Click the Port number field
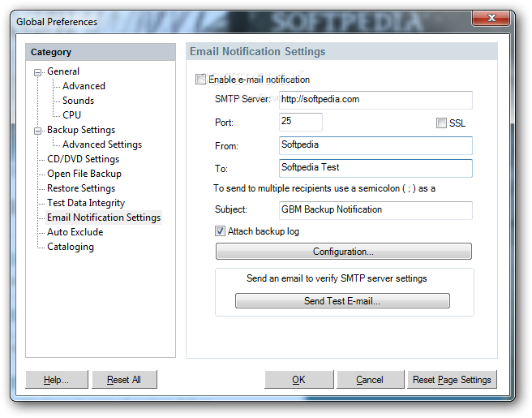The width and height of the screenshot is (532, 418). tap(301, 122)
